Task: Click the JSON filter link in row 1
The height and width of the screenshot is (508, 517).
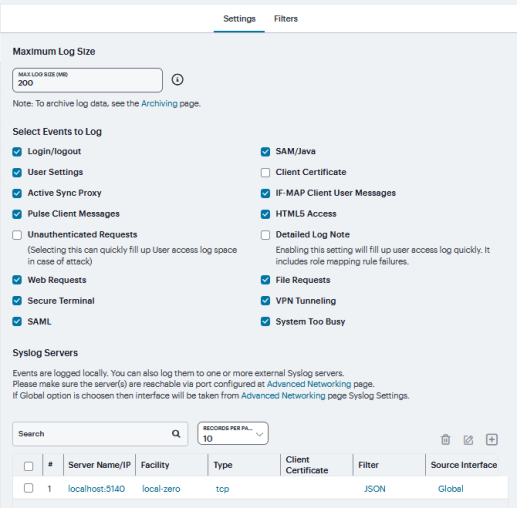Action: click(x=375, y=489)
